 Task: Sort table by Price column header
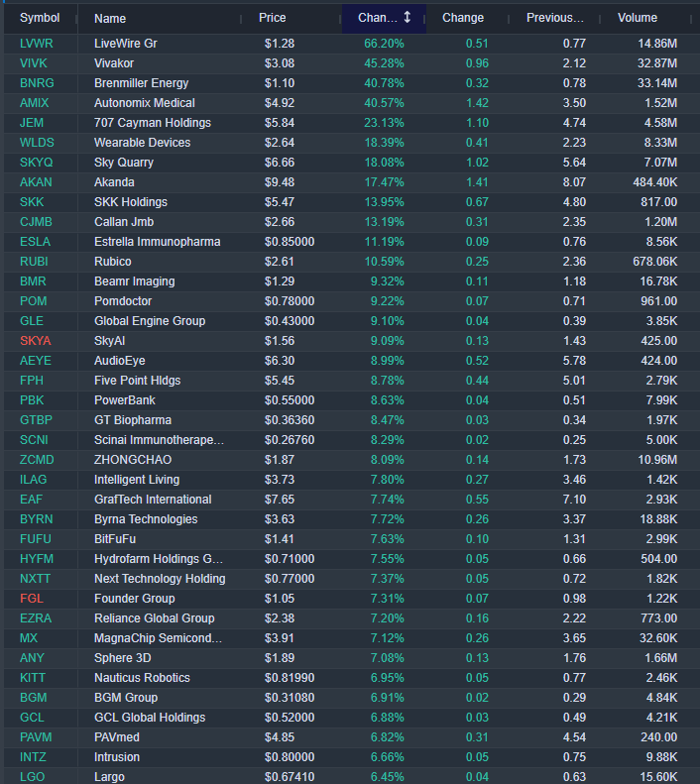coord(272,18)
